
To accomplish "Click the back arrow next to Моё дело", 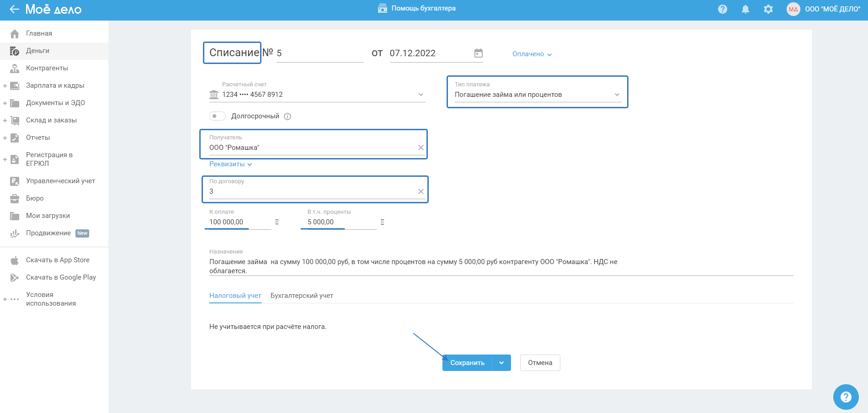I will point(14,9).
